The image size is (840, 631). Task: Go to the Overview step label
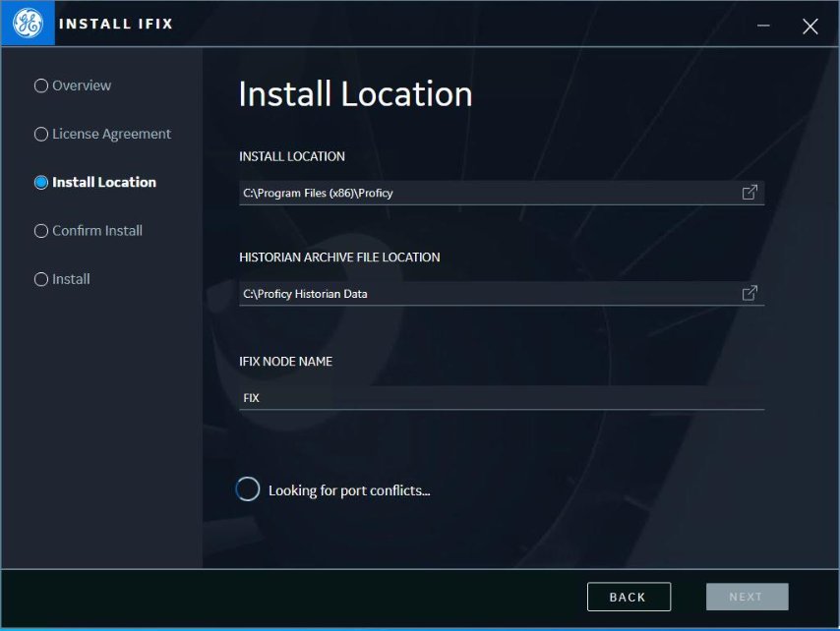coord(82,86)
